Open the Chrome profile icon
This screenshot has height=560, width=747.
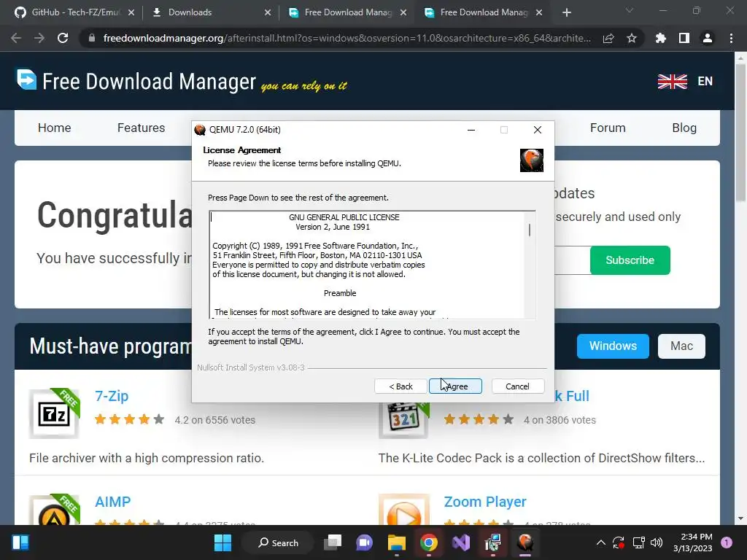708,38
